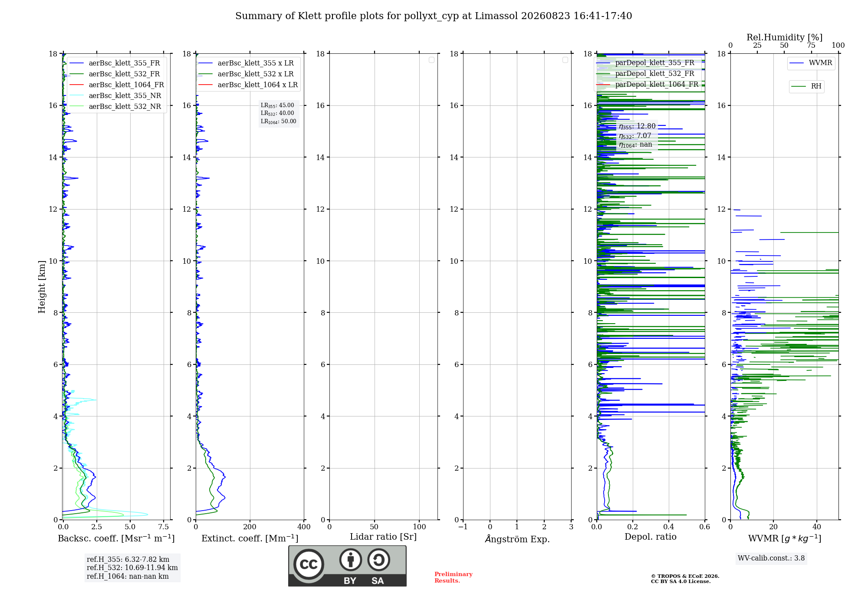Click the LR1064: 50.00 annotation

pyautogui.click(x=278, y=121)
